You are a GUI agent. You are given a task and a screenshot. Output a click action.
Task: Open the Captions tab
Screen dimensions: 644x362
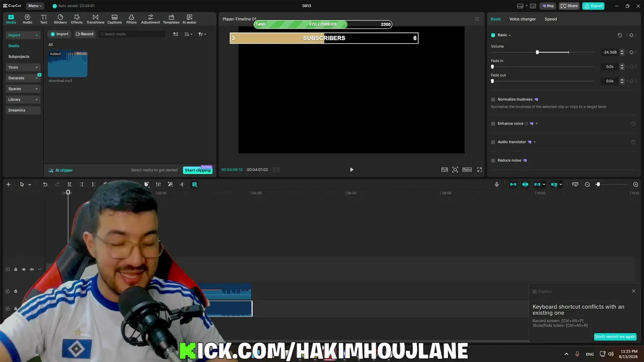[114, 19]
